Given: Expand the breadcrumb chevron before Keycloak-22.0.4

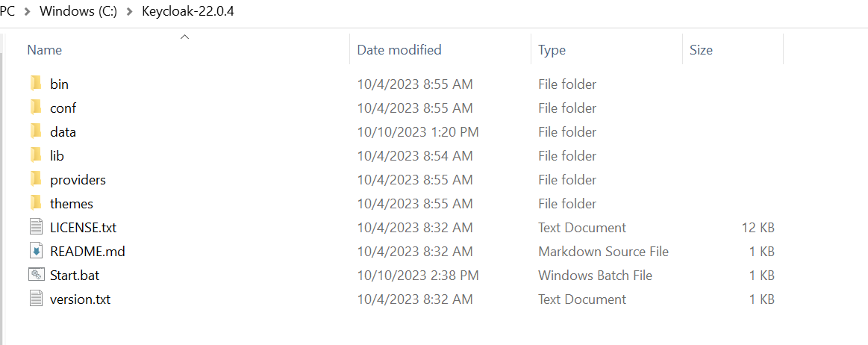Looking at the screenshot, I should [x=130, y=13].
